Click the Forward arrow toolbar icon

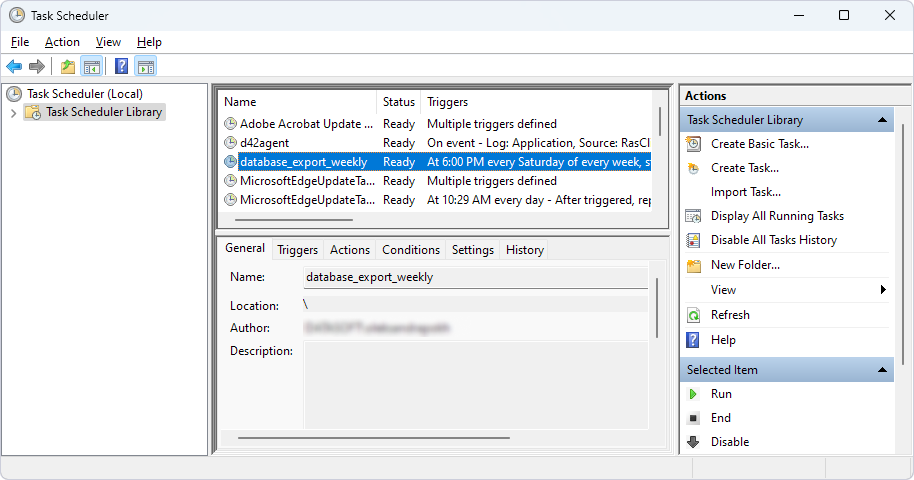click(37, 66)
